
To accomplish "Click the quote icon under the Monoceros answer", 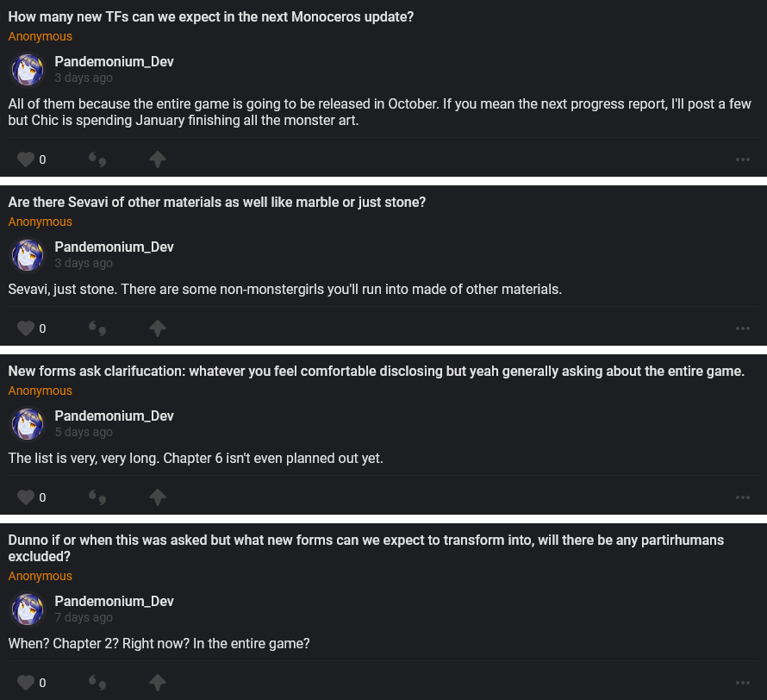I will 97,159.
